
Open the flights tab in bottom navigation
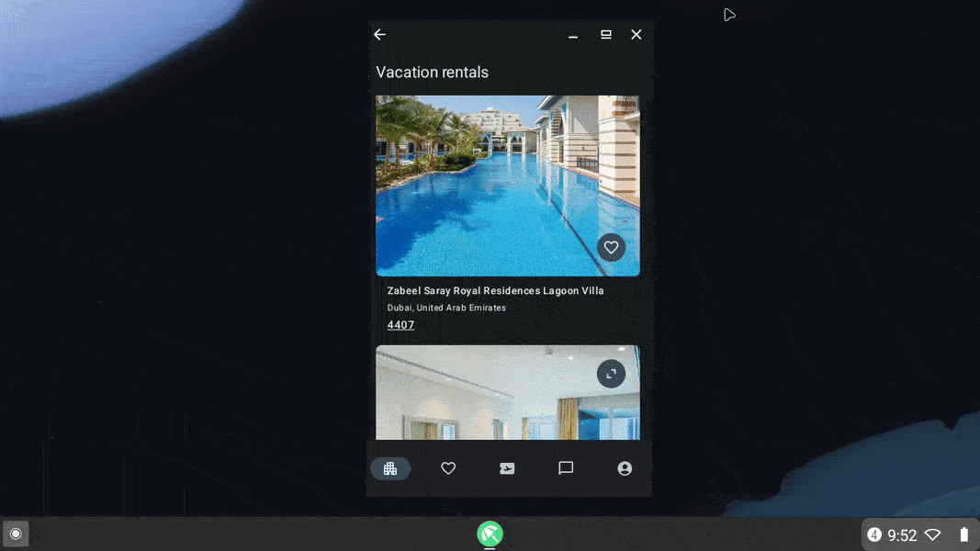tap(507, 468)
